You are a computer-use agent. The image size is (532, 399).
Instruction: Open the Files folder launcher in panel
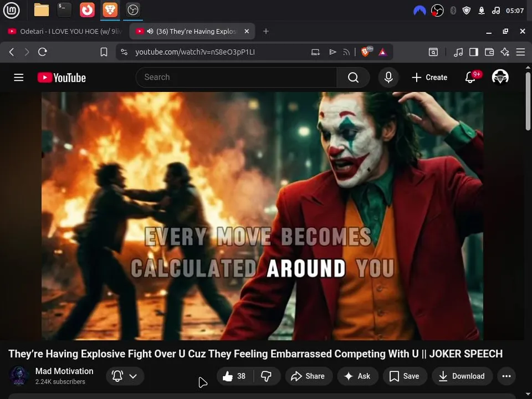click(42, 10)
